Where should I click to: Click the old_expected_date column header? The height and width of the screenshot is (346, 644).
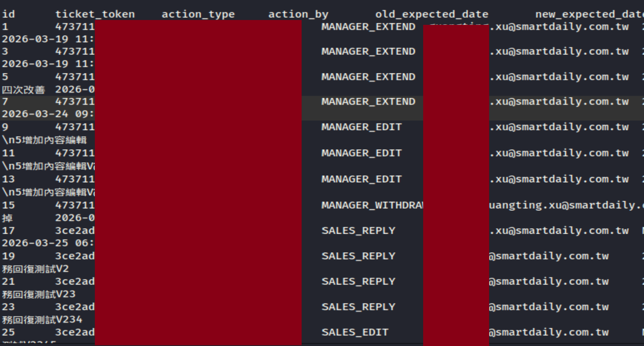coord(432,14)
